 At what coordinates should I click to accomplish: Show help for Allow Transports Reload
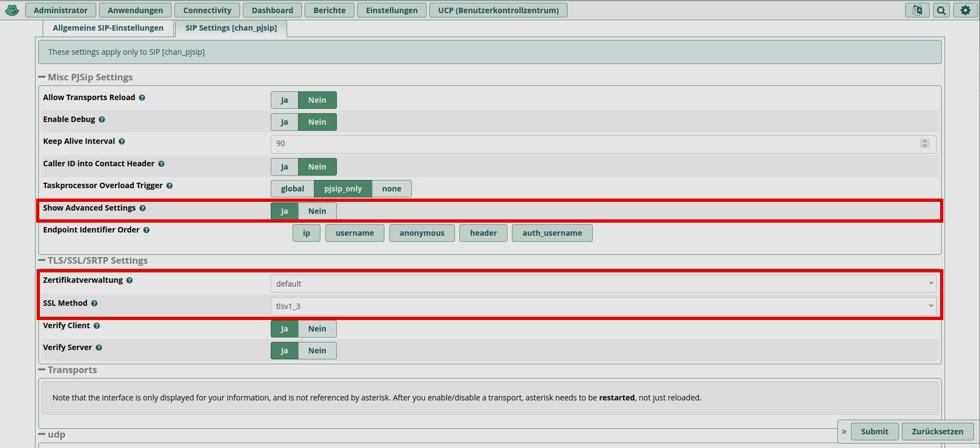(x=142, y=98)
